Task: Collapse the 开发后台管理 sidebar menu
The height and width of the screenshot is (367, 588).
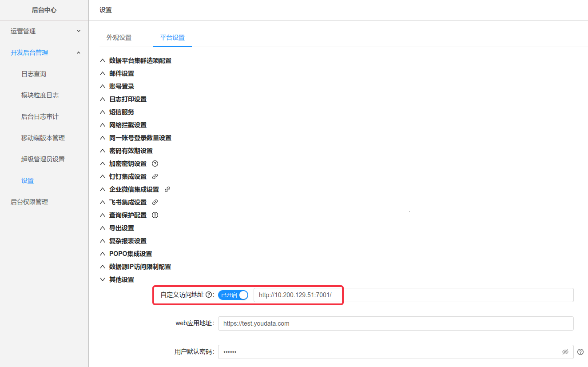Action: coord(44,52)
